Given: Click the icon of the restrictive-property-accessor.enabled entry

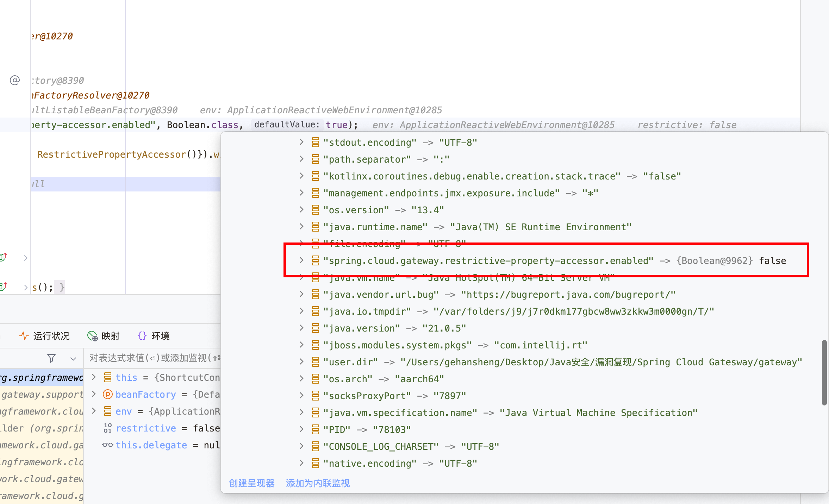Looking at the screenshot, I should (316, 260).
